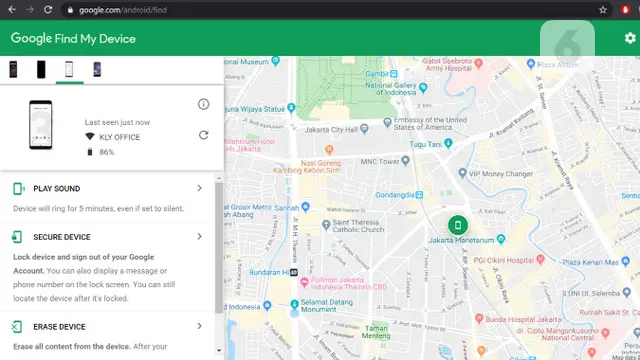Open settings via the gear icon
The image size is (640, 360).
[x=630, y=38]
